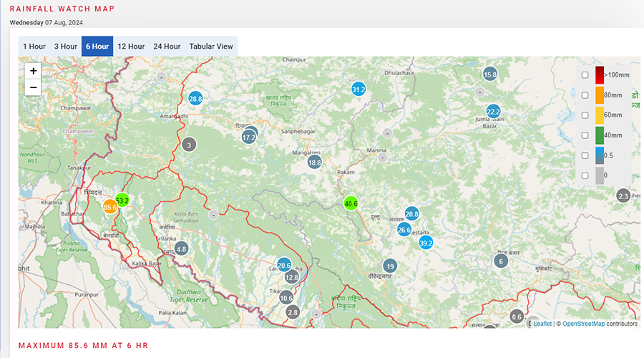Click the 28.8 rainfall station marker
The image size is (644, 358).
point(195,99)
